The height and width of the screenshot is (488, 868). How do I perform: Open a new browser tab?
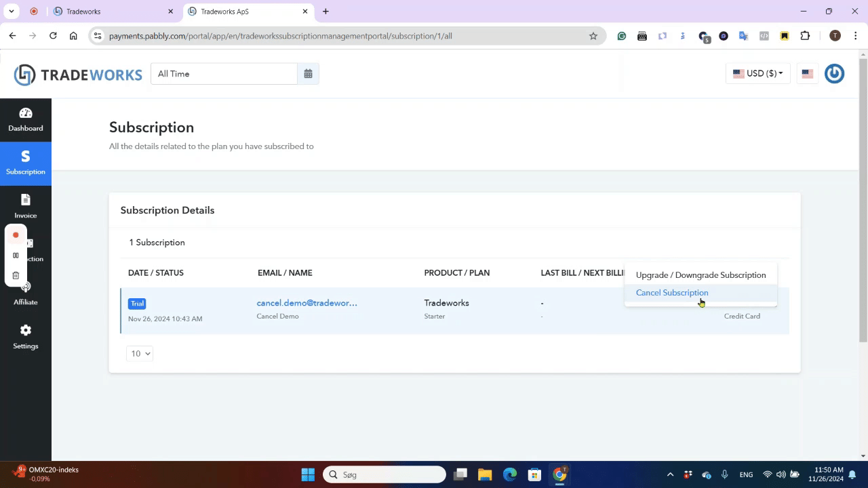click(325, 12)
